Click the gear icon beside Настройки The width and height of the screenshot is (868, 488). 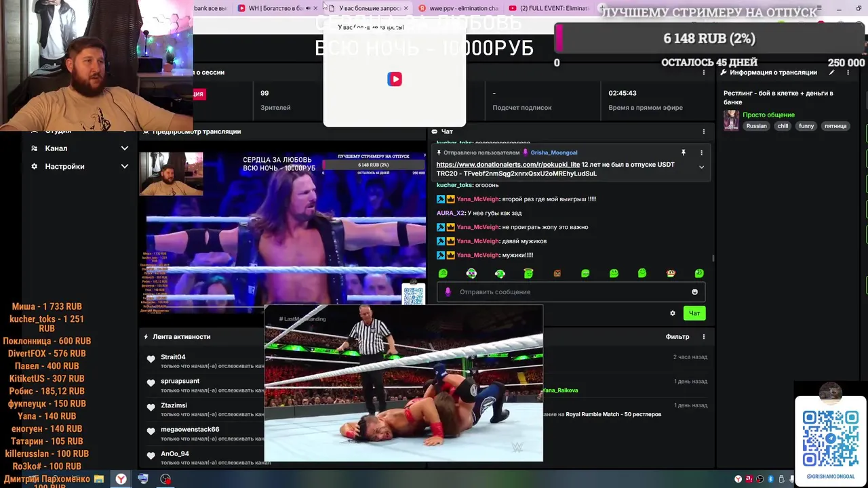(x=34, y=166)
